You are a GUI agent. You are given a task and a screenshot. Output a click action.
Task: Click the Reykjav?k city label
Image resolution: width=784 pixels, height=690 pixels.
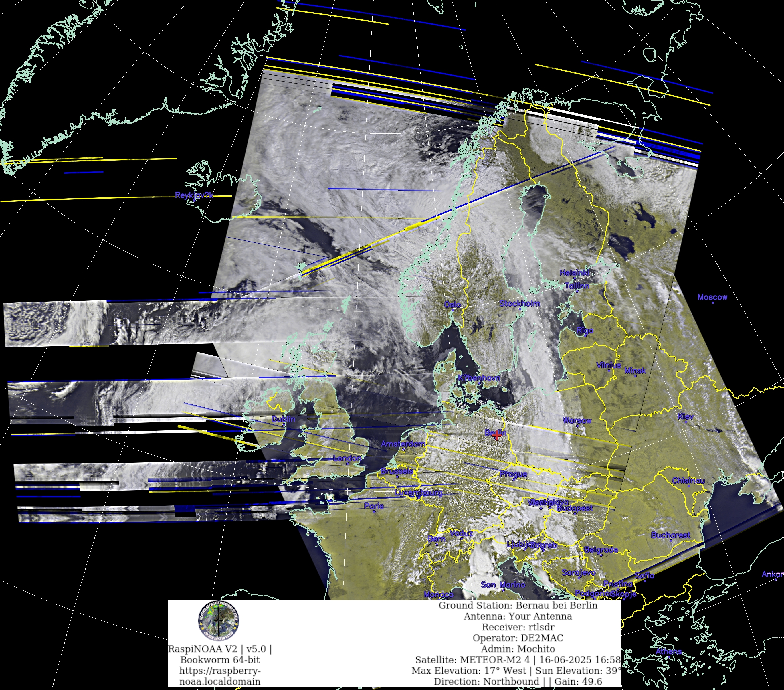click(x=194, y=195)
